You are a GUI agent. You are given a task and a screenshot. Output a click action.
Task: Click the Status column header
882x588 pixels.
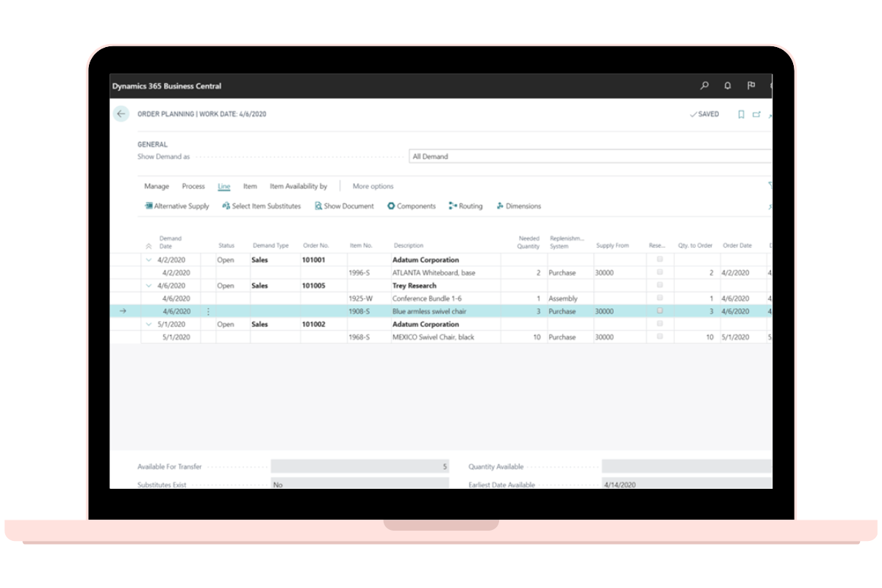[x=226, y=245]
